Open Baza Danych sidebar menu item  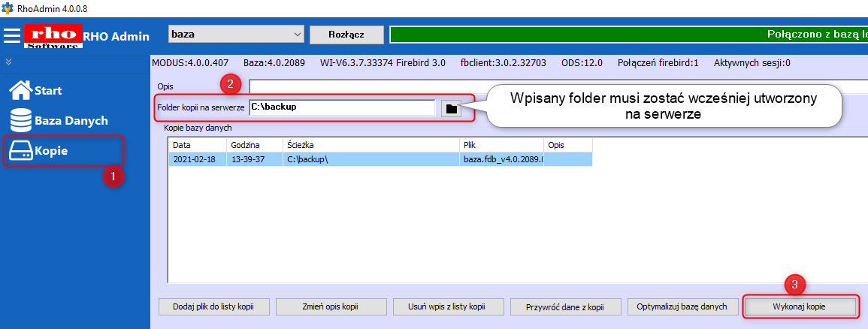[x=71, y=121]
